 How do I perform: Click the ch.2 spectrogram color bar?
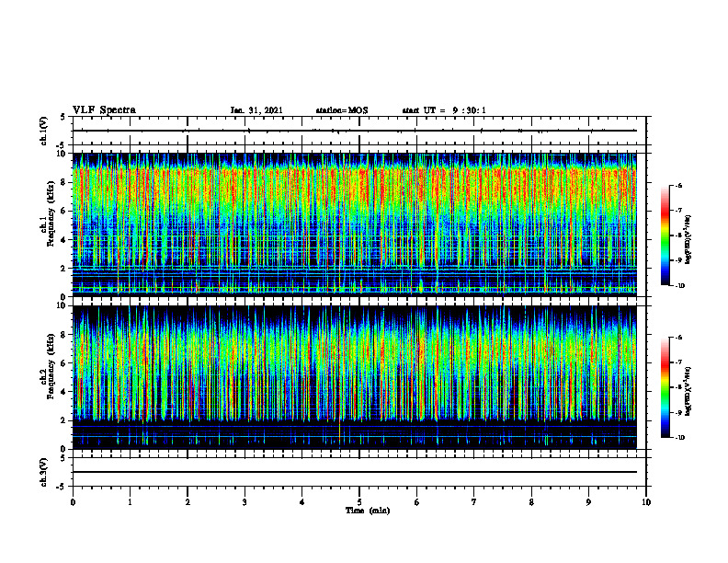[x=665, y=387]
